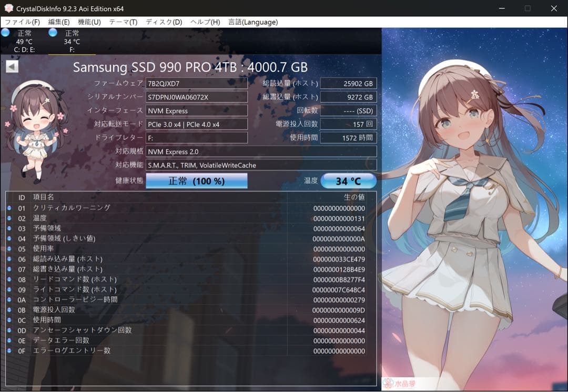Image resolution: width=568 pixels, height=392 pixels.
Task: Select the C: D: E: drive tab
Action: 24,42
